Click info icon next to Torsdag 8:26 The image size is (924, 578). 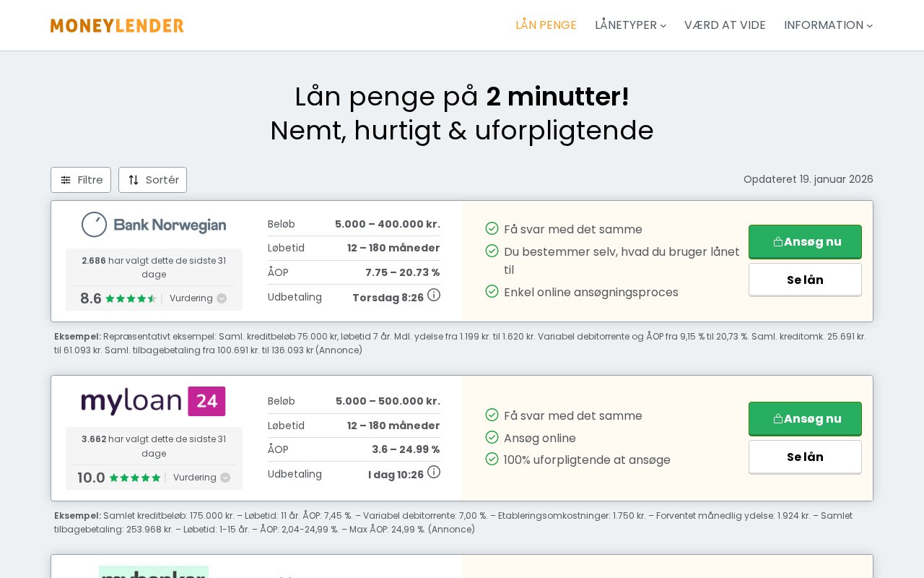(x=434, y=295)
